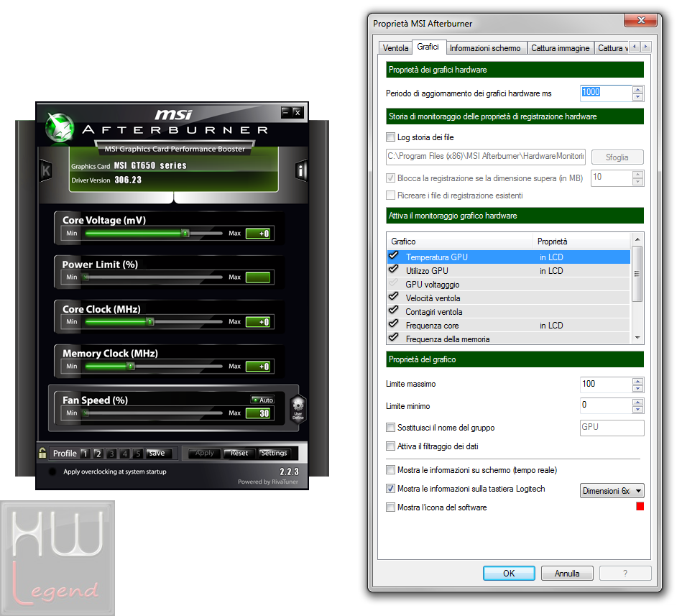Uncheck the Velocità ventola graph checkmark
The image size is (682, 616).
(394, 296)
